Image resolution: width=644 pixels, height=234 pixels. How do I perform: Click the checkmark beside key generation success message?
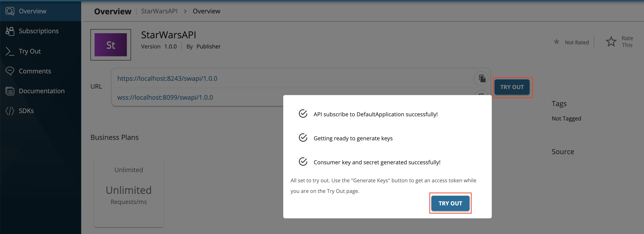(x=303, y=162)
